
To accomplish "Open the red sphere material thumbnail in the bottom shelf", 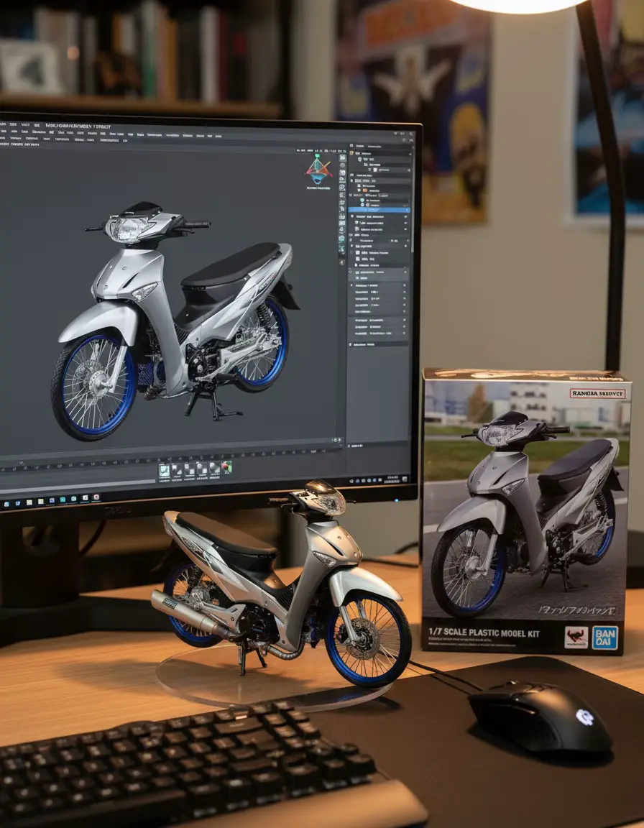I will tap(226, 466).
